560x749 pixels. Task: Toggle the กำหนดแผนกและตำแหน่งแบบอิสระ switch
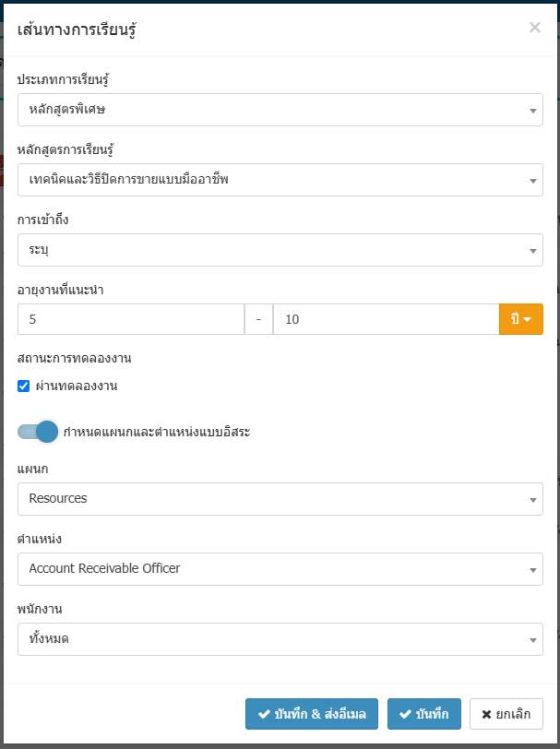click(38, 432)
